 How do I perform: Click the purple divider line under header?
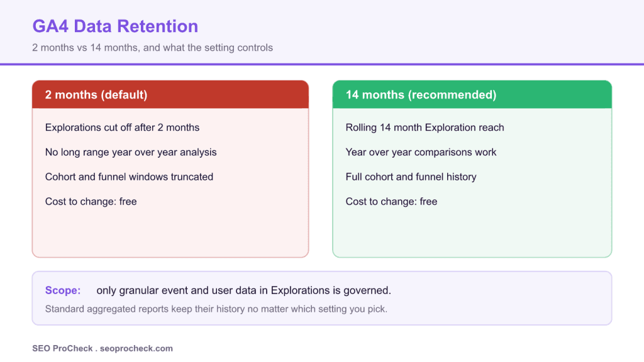pos(322,64)
